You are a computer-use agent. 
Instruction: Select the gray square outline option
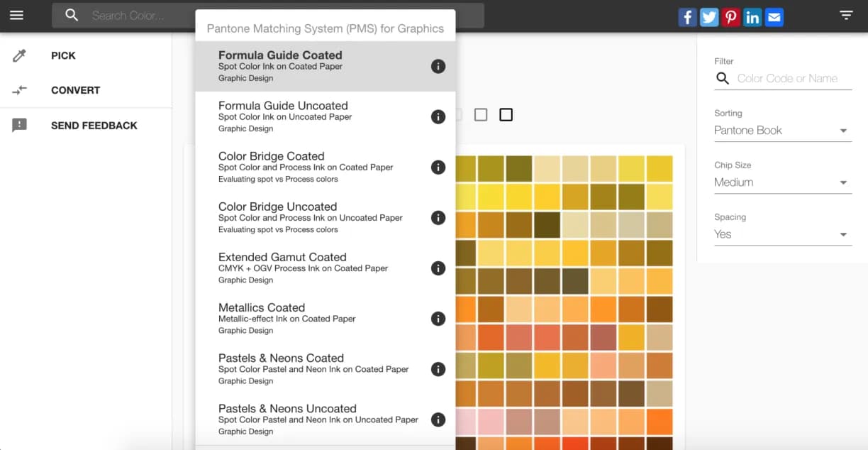pyautogui.click(x=481, y=114)
